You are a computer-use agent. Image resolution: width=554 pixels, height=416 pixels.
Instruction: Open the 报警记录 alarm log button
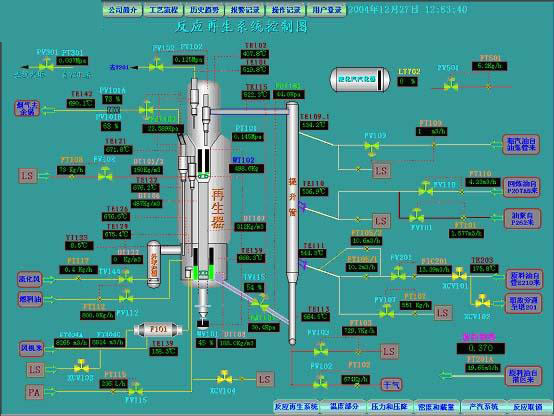[x=245, y=10]
